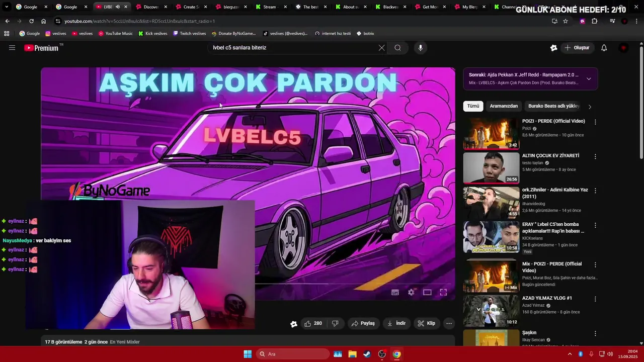Open File Explorer from the taskbar

(x=352, y=354)
